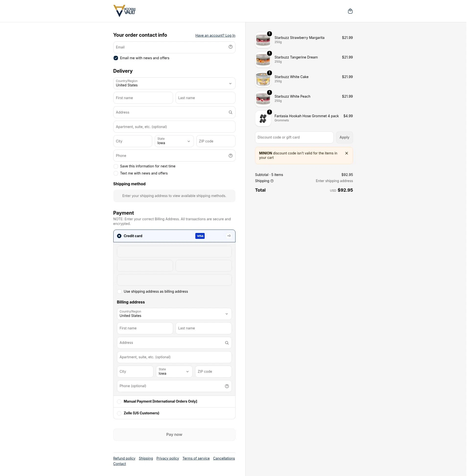The height and width of the screenshot is (476, 470).
Task: Click the billing Phone help icon
Action: [x=227, y=386]
